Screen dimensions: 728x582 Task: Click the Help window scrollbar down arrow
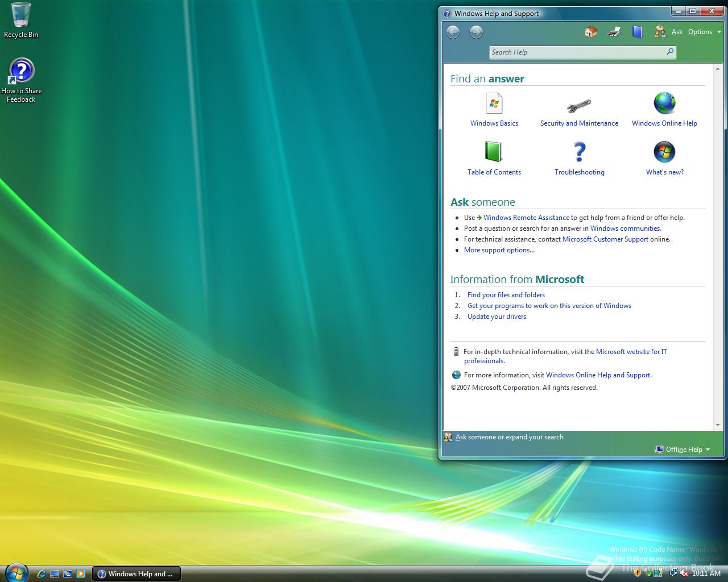[x=718, y=425]
